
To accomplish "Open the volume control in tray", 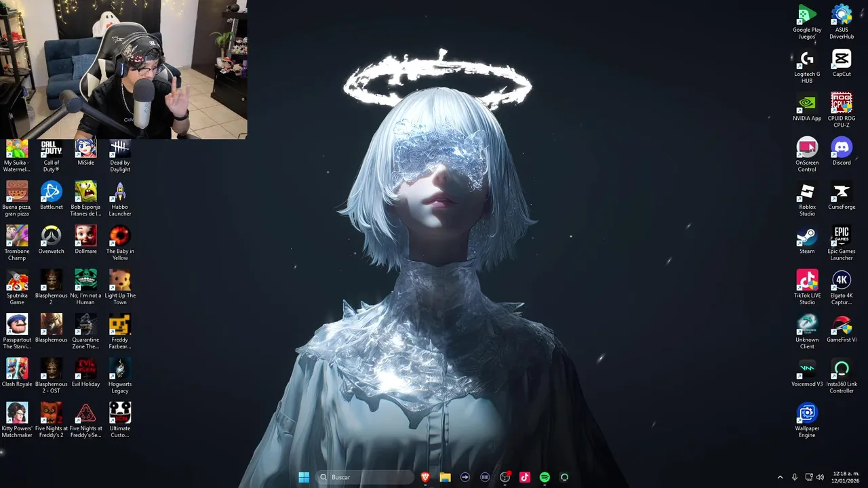I will (821, 477).
